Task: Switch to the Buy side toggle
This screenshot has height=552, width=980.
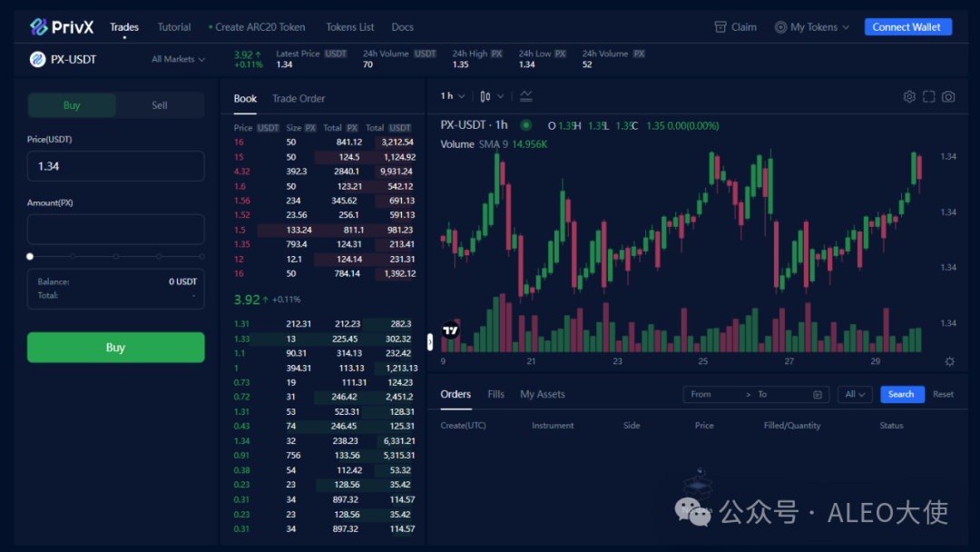Action: click(72, 105)
